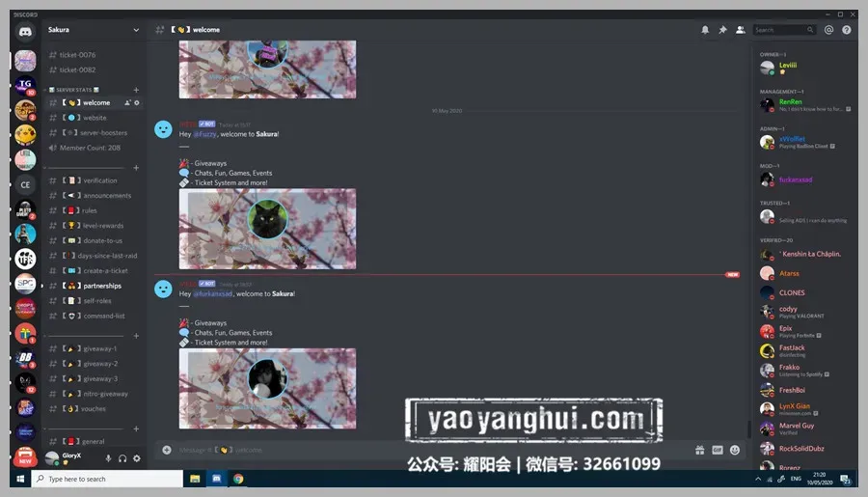
Task: Deafen audio with headphones icon
Action: pos(122,458)
